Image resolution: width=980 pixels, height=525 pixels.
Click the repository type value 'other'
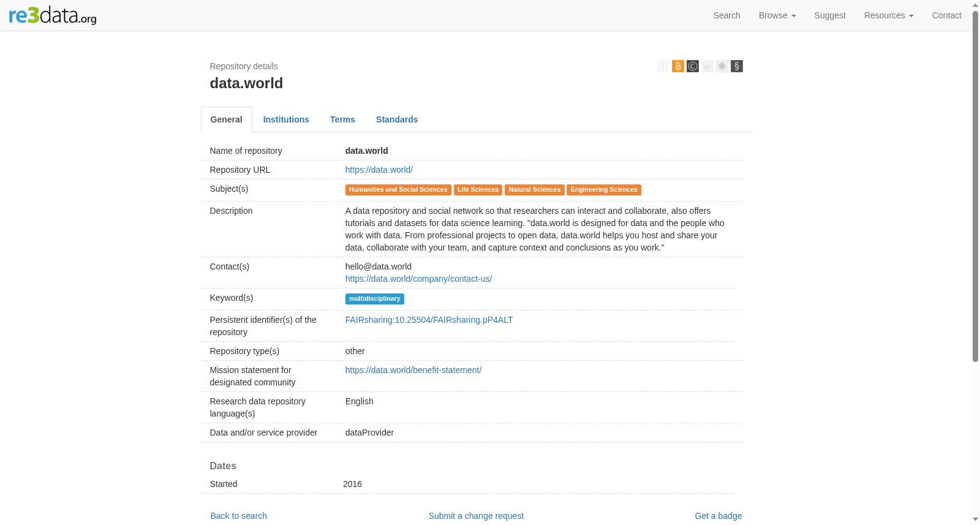coord(355,351)
